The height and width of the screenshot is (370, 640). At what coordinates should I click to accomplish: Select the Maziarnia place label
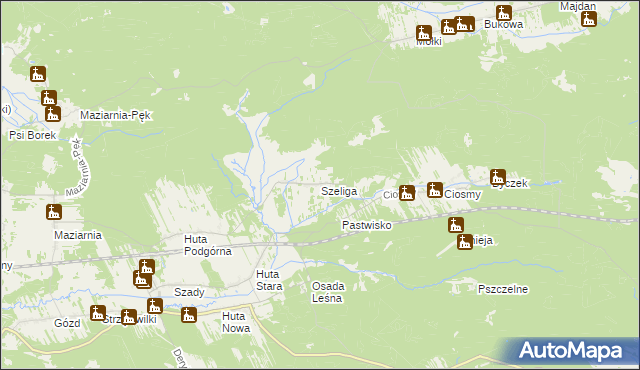pyautogui.click(x=78, y=235)
